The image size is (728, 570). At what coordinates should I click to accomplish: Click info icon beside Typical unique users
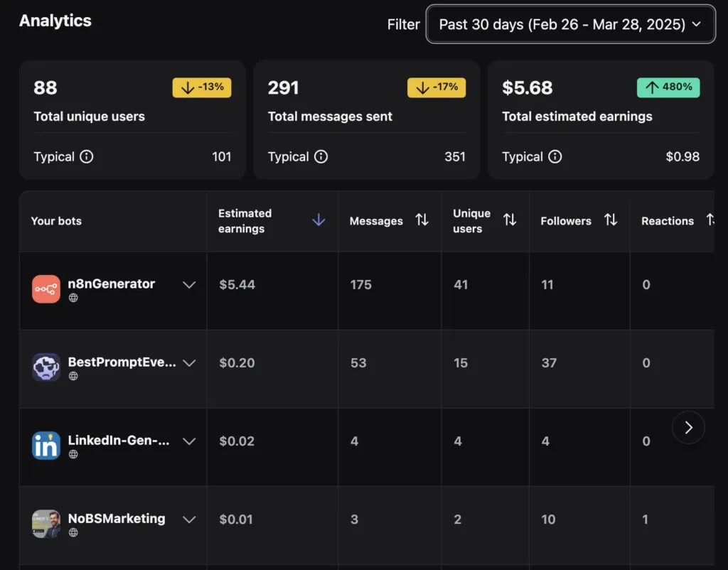click(87, 157)
